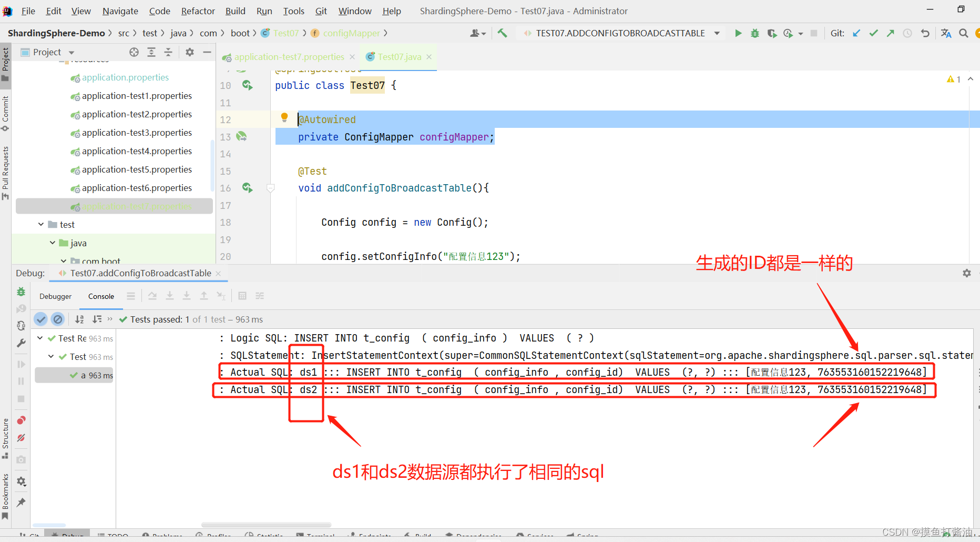Open the debug sidebar settings gear with dropdown
This screenshot has width=980, height=542.
pos(22,481)
